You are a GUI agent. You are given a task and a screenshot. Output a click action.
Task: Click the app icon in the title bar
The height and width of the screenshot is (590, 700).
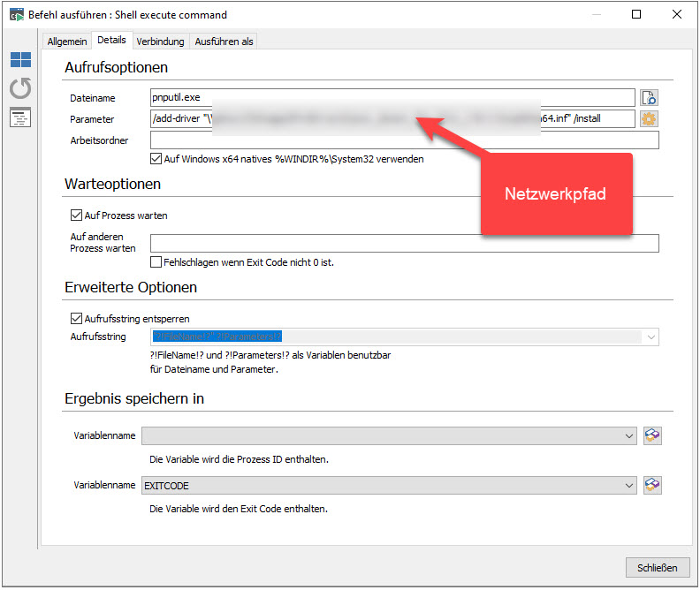pos(13,15)
